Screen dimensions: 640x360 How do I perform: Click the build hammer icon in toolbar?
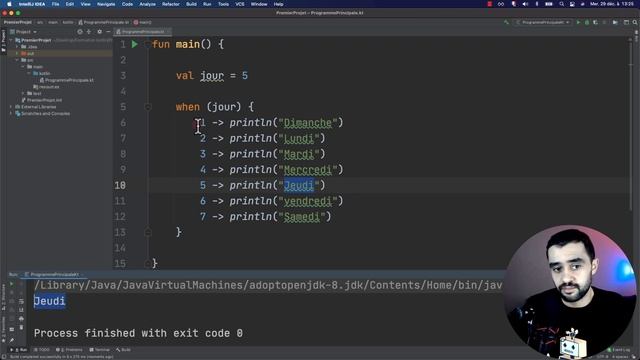point(506,22)
